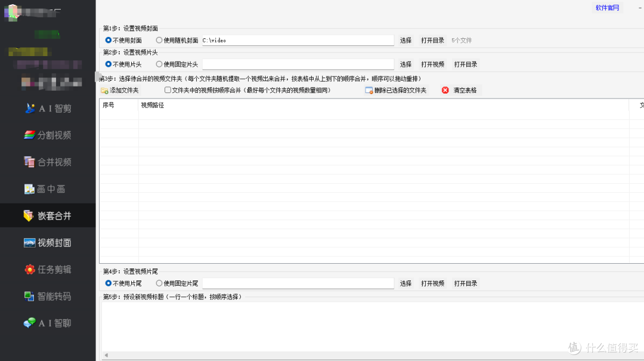Click the 添加文件夹 button text
This screenshot has height=361, width=644.
tap(124, 91)
